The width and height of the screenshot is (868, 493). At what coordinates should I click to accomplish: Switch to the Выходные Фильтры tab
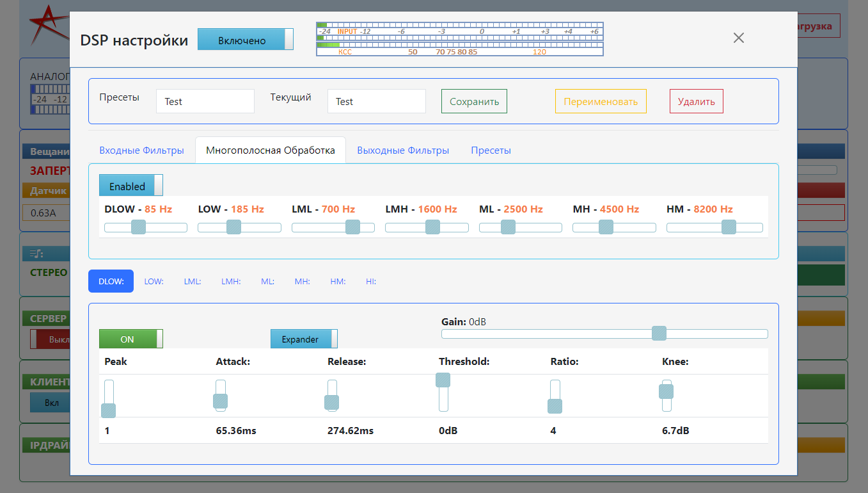point(403,150)
